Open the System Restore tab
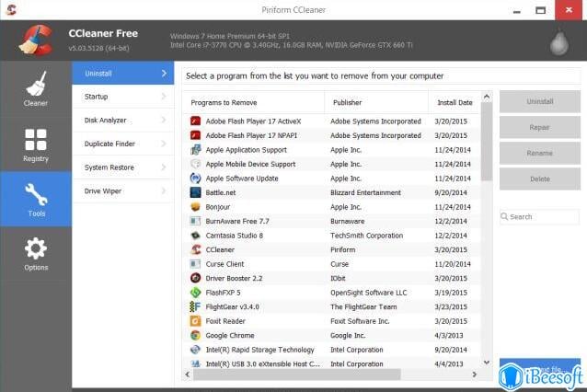Viewport: 587px width, 392px height. coord(123,167)
